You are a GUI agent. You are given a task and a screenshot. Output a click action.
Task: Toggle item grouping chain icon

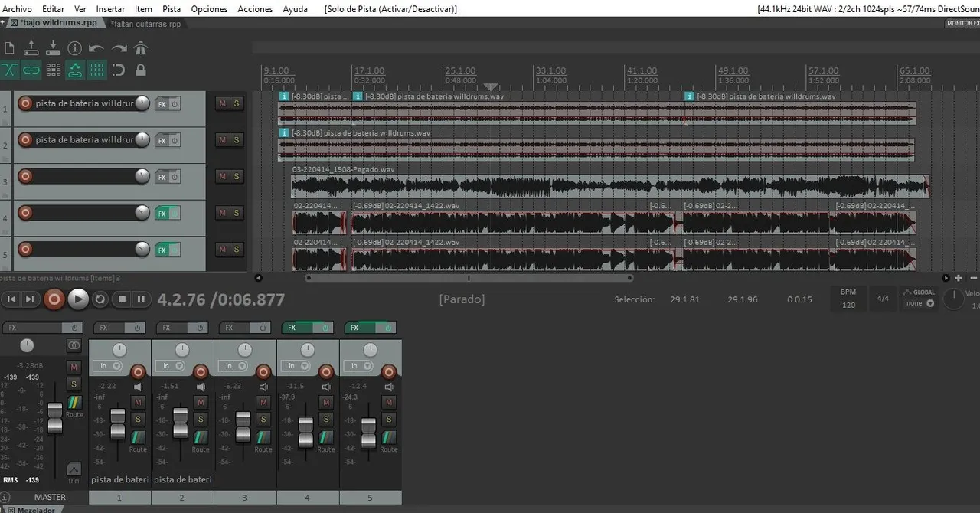[x=31, y=70]
